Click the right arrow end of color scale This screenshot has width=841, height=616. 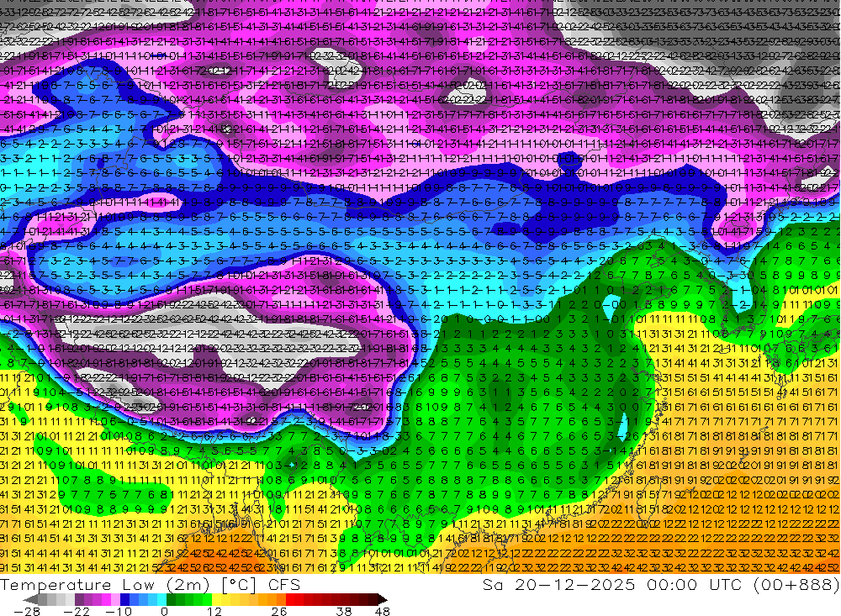383,600
